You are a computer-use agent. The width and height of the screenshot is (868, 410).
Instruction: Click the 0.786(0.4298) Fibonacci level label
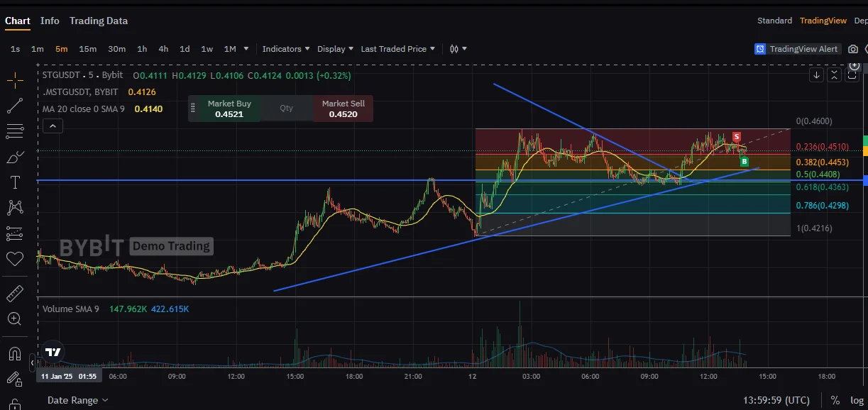pyautogui.click(x=823, y=205)
